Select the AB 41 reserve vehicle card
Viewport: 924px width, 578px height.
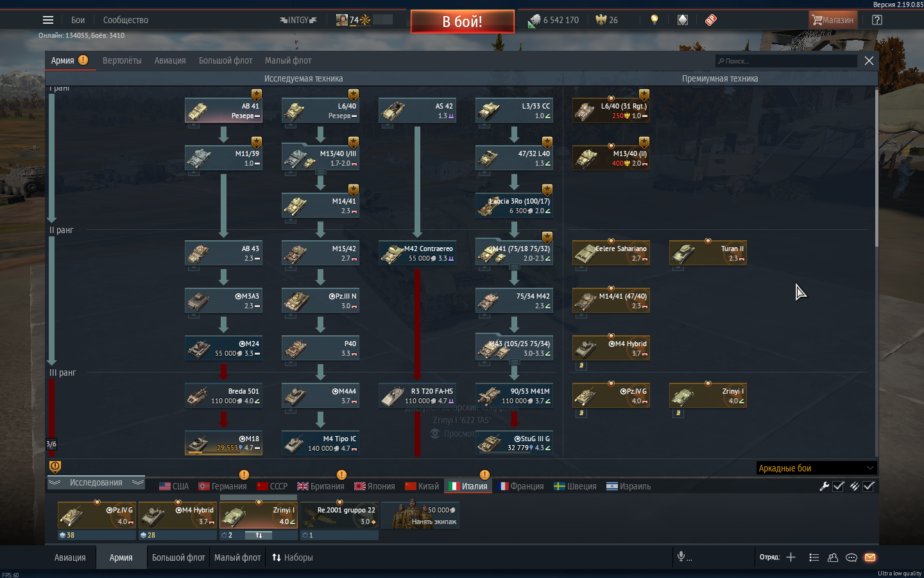(223, 110)
